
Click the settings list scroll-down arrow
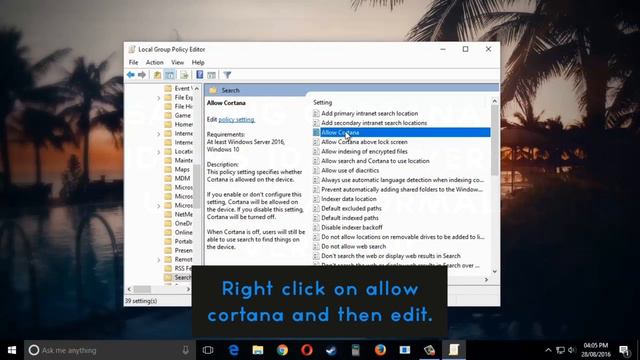495,271
